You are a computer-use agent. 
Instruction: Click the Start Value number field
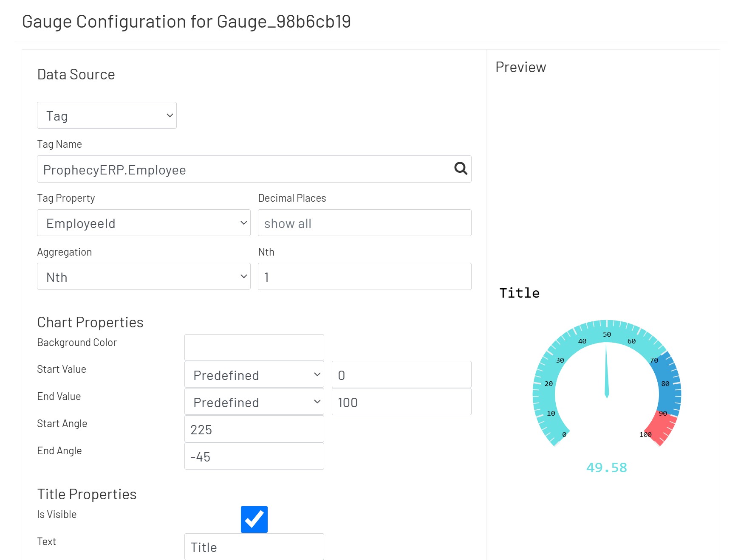pos(401,375)
